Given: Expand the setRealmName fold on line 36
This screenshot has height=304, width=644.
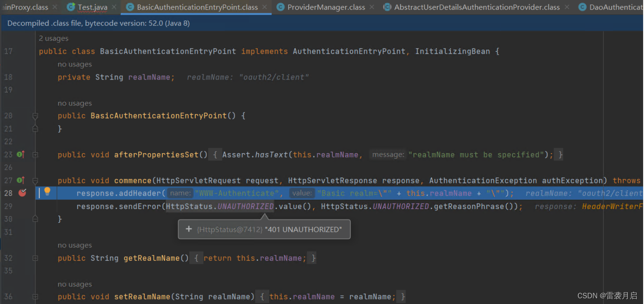Looking at the screenshot, I should coord(35,297).
